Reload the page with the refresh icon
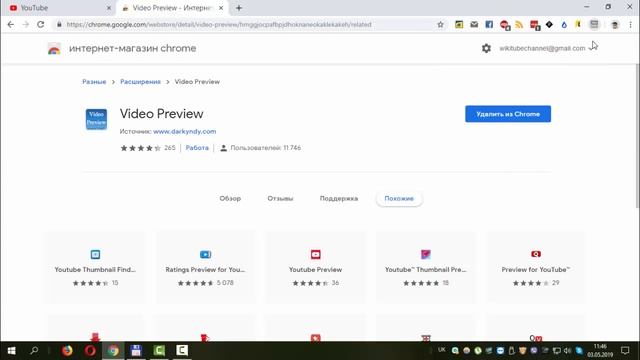Image resolution: width=640 pixels, height=360 pixels. tap(40, 24)
